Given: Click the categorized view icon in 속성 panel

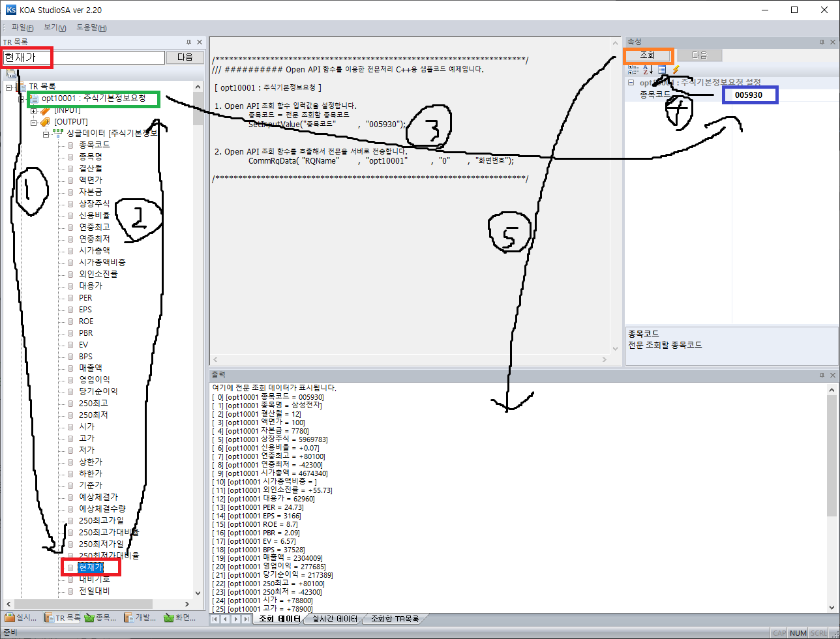Looking at the screenshot, I should pyautogui.click(x=633, y=70).
